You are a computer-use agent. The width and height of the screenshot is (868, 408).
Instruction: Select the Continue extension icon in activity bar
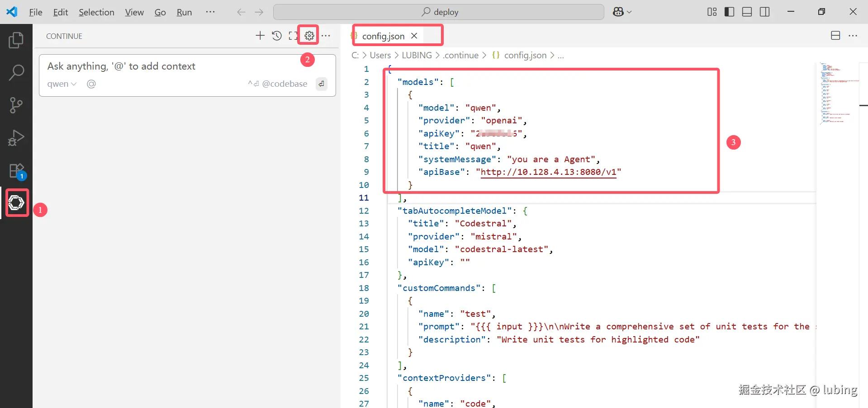click(16, 202)
